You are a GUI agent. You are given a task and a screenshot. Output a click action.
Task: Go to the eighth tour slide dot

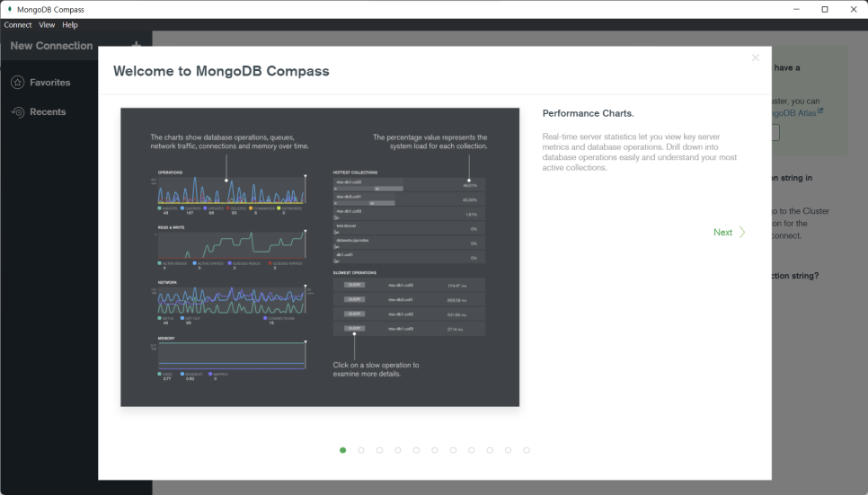coord(471,450)
